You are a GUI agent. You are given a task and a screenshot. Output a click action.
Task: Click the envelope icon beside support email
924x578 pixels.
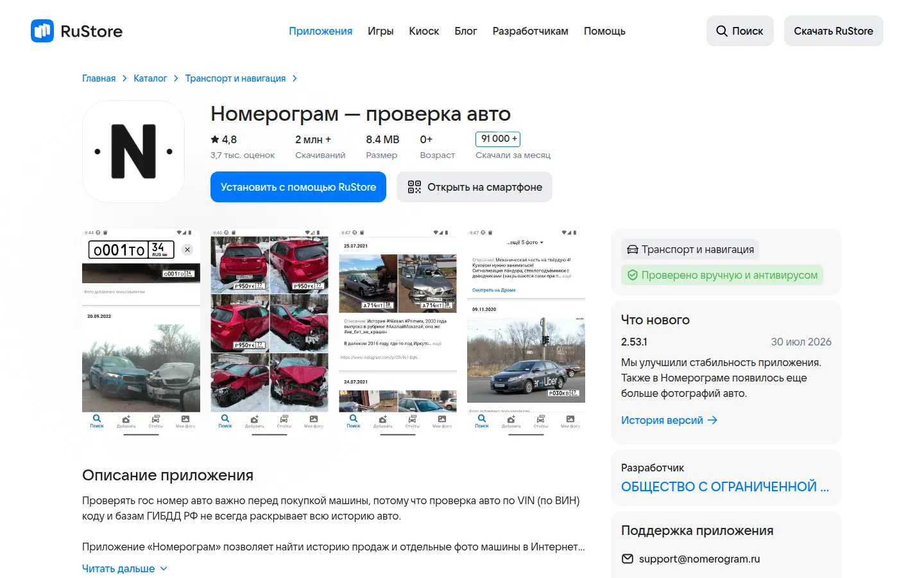click(628, 559)
